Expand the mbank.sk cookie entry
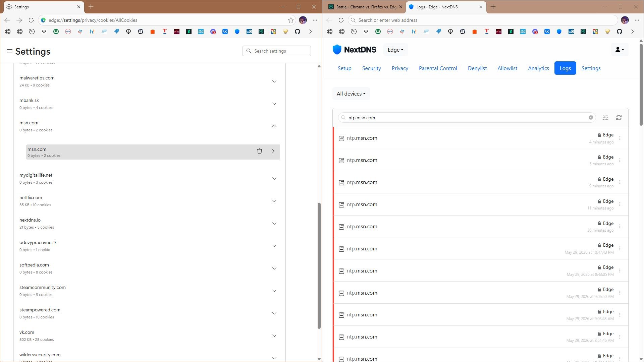Image resolution: width=644 pixels, height=362 pixels. coord(274,104)
